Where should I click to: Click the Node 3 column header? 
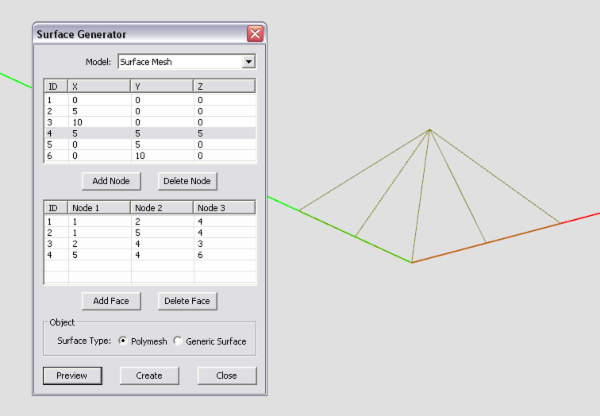click(x=224, y=208)
